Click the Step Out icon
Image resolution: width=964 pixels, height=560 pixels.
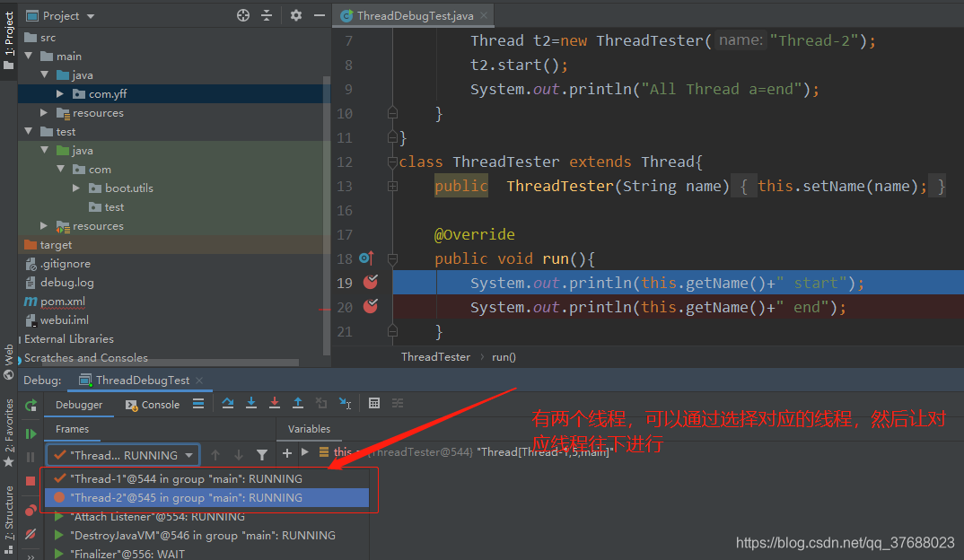tap(298, 403)
